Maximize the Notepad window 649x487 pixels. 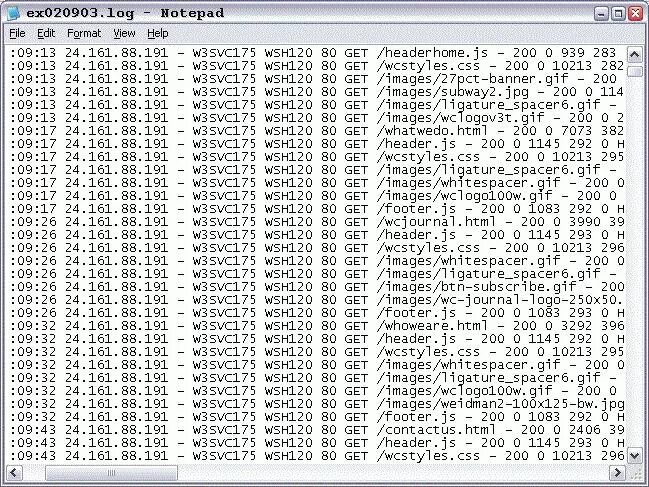(618, 14)
